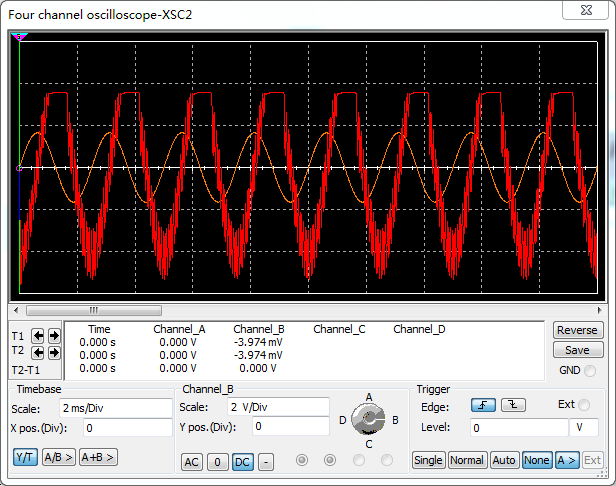Click the channel selector rotary knob

[x=368, y=418]
